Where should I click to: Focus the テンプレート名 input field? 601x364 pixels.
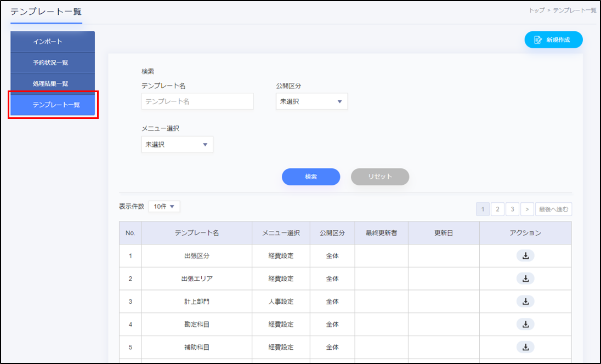[x=197, y=101]
